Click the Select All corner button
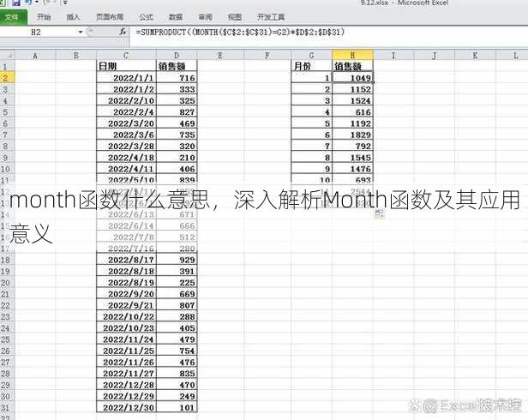 [7, 55]
